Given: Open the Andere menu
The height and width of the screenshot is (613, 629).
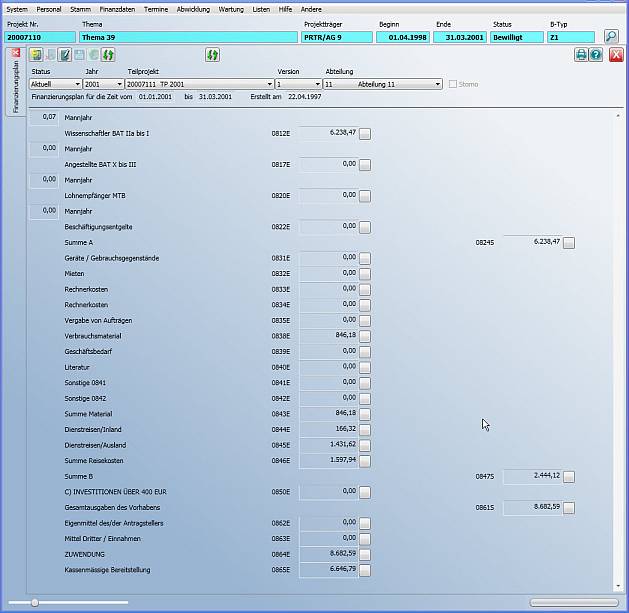Looking at the screenshot, I should click(311, 9).
